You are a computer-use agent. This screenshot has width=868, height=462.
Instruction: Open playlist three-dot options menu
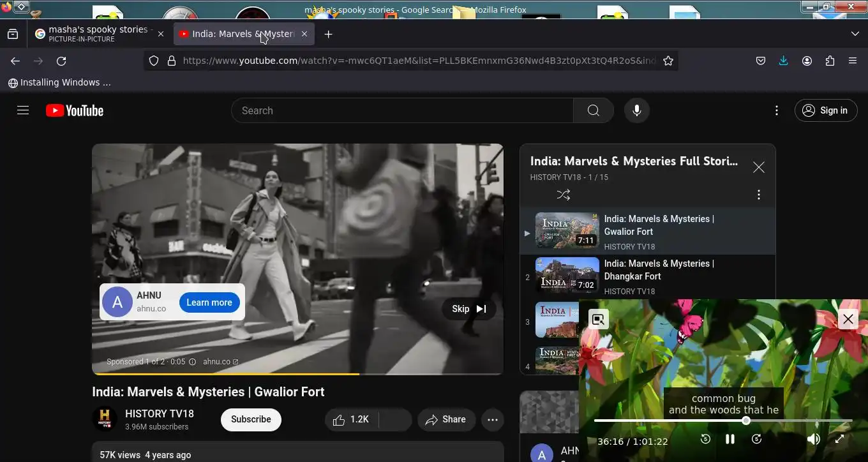758,195
